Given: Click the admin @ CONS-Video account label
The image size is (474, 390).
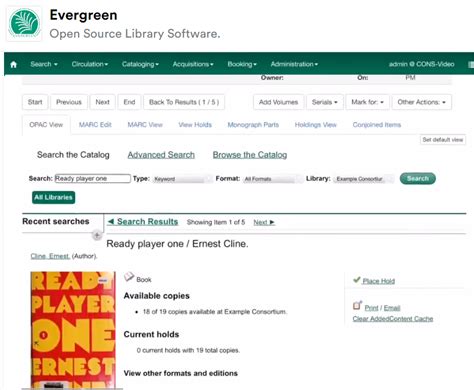Looking at the screenshot, I should (421, 64).
